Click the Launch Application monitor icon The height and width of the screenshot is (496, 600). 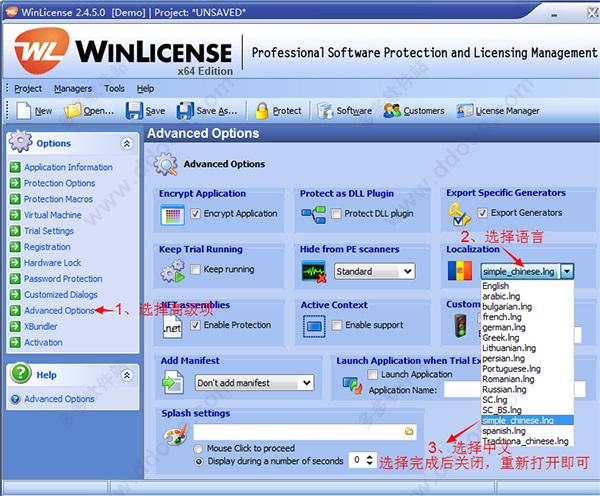point(352,386)
